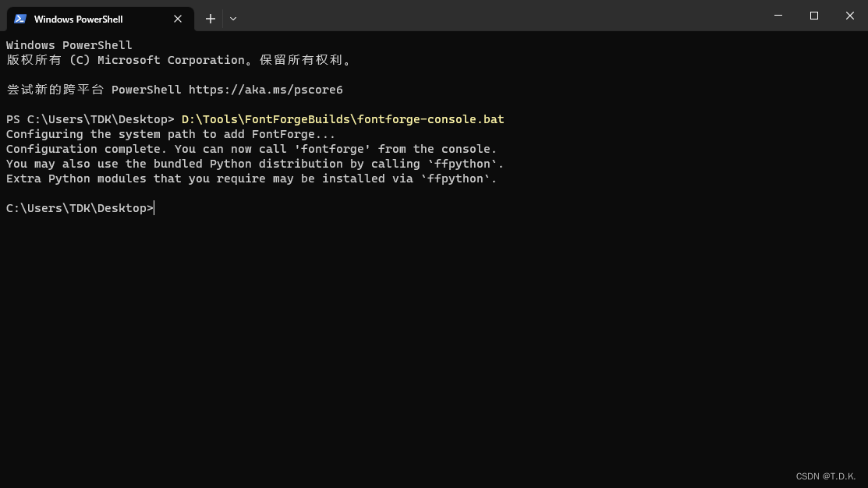Screen dimensions: 868x488
Task: Click the Microsoft Corporation copyright line
Action: pos(179,60)
